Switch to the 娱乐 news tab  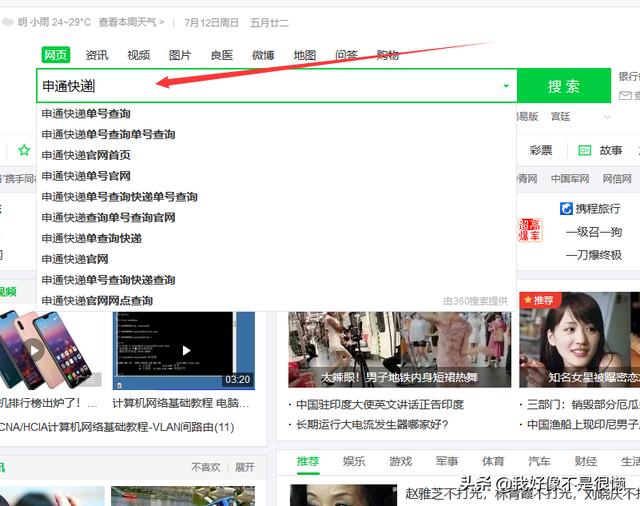click(x=354, y=462)
